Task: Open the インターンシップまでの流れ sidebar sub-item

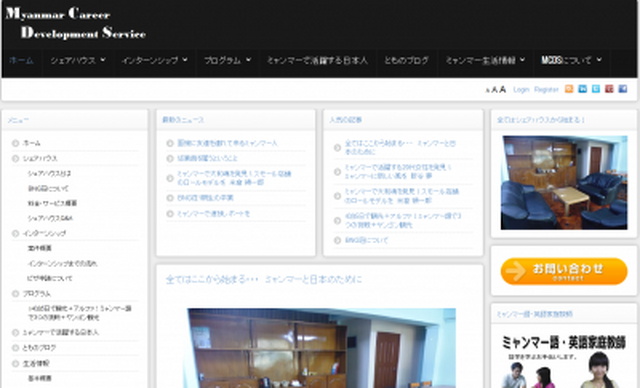Action: point(62,264)
